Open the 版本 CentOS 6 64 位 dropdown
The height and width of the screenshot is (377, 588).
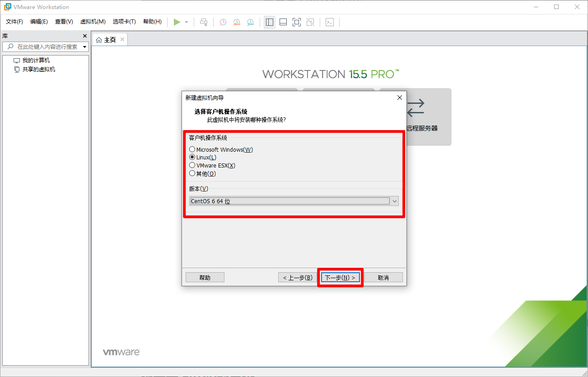[294, 201]
